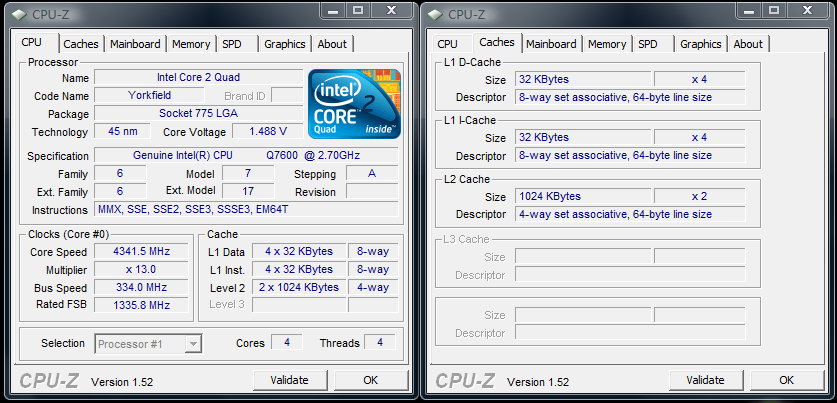Switch to CPU tab in right window
This screenshot has width=837, height=403.
pyautogui.click(x=447, y=44)
